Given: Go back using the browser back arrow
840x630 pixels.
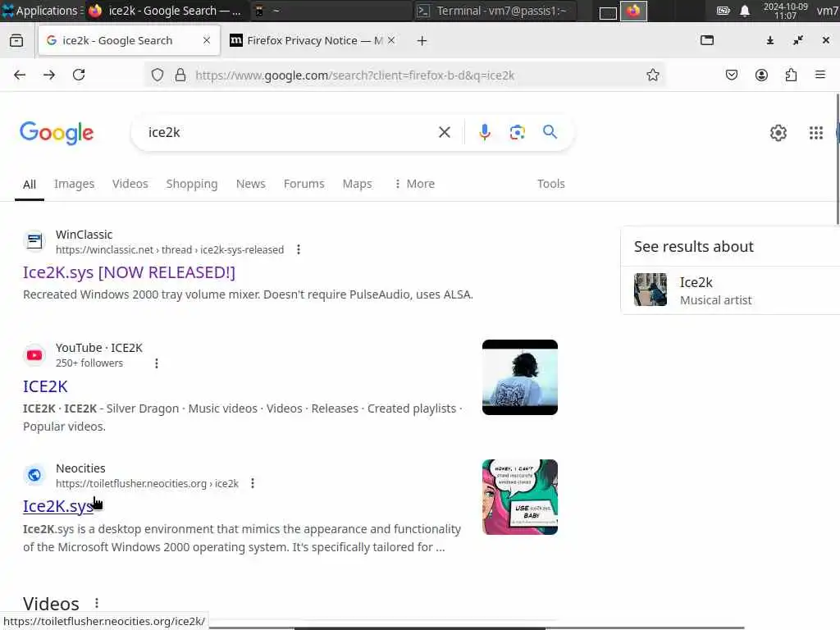Looking at the screenshot, I should [20, 75].
